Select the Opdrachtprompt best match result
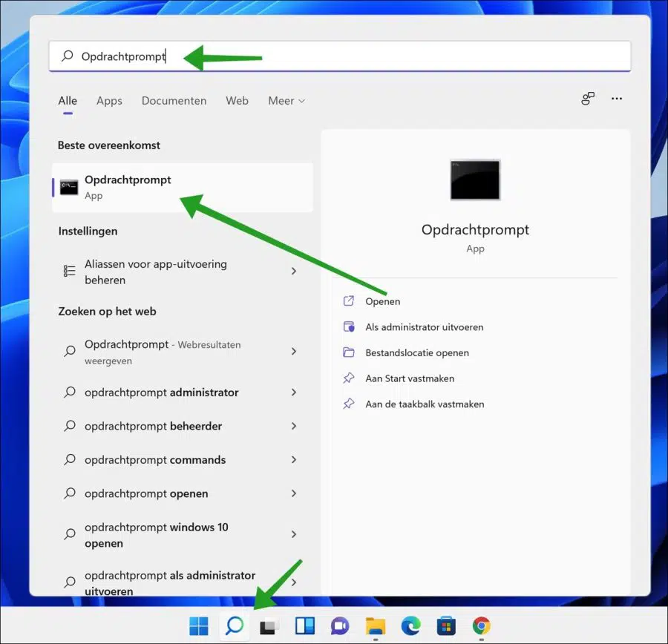 pyautogui.click(x=183, y=188)
